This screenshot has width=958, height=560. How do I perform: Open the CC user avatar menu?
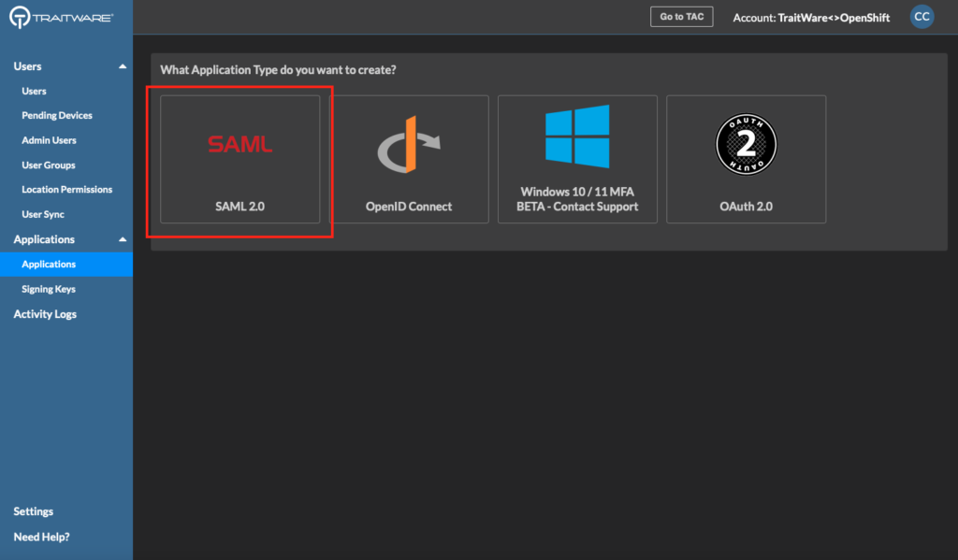[x=922, y=17]
